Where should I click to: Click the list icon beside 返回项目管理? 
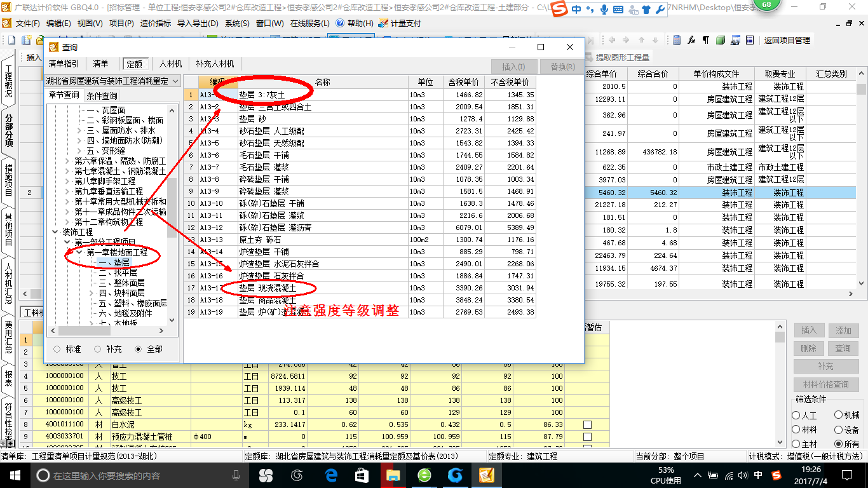click(x=750, y=40)
